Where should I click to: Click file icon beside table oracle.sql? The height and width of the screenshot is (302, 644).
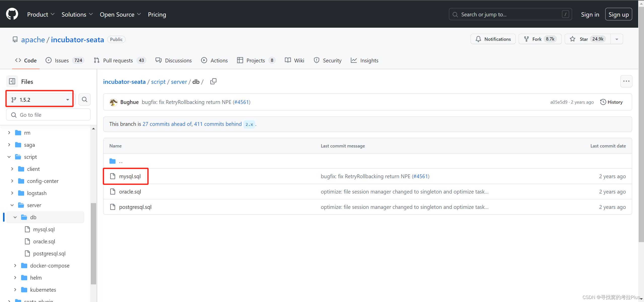click(112, 192)
